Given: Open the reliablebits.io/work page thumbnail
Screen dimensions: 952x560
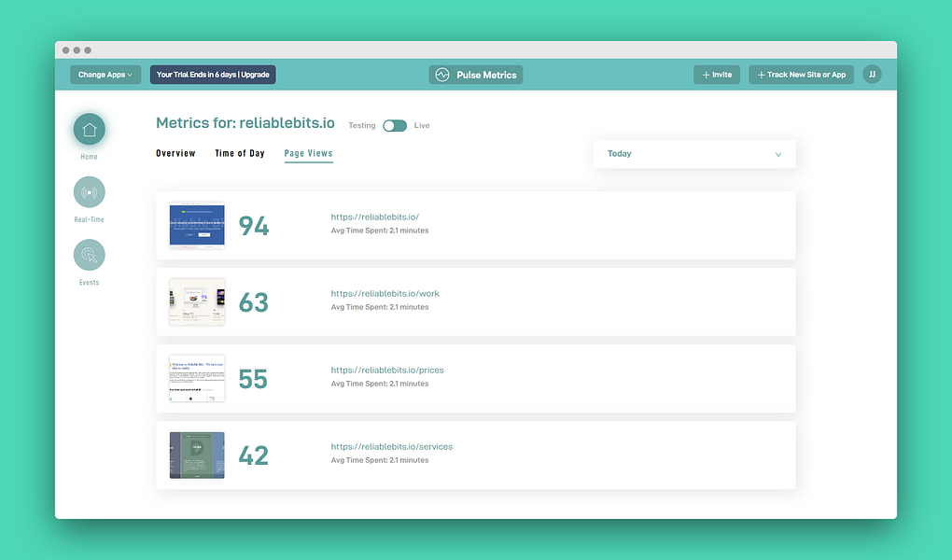Looking at the screenshot, I should (x=196, y=301).
